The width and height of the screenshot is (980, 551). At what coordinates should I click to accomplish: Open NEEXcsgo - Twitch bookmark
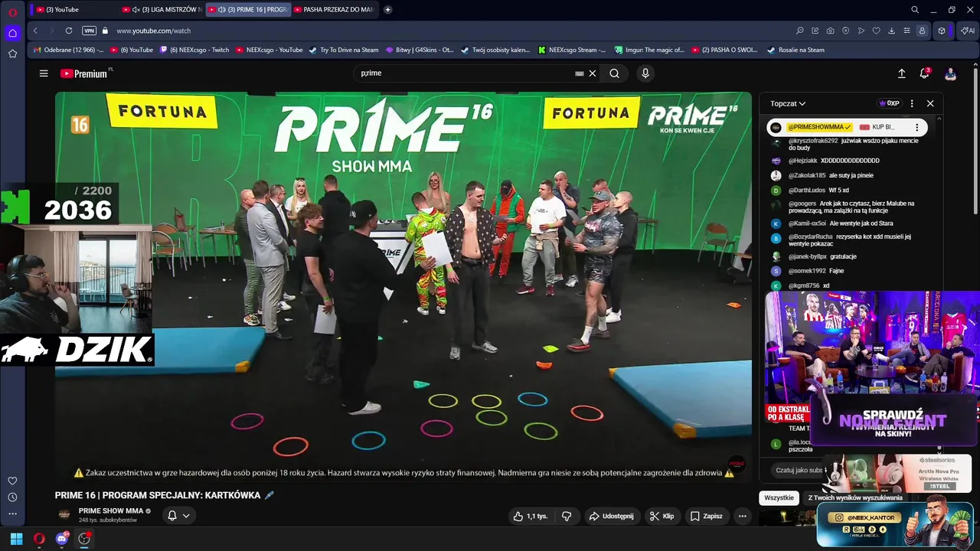pyautogui.click(x=194, y=50)
